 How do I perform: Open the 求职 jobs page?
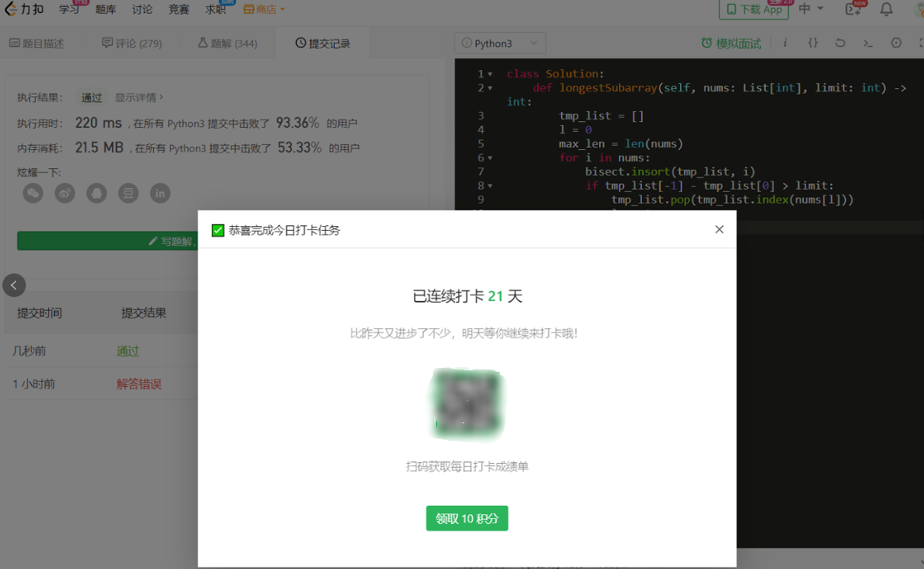216,9
